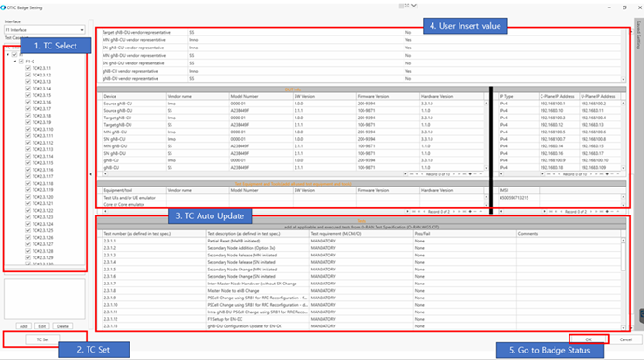Click the TC Set button
The width and height of the screenshot is (644, 360).
[x=43, y=339]
